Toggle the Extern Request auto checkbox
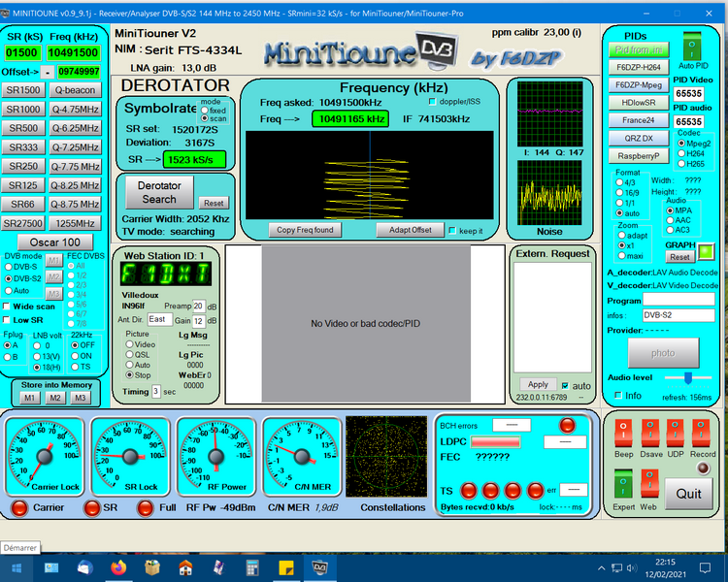The image size is (728, 582). (565, 386)
